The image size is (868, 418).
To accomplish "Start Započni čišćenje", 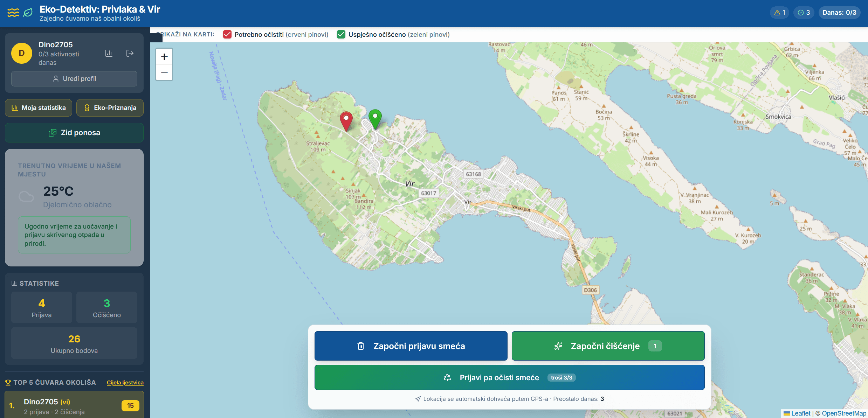I will point(608,346).
